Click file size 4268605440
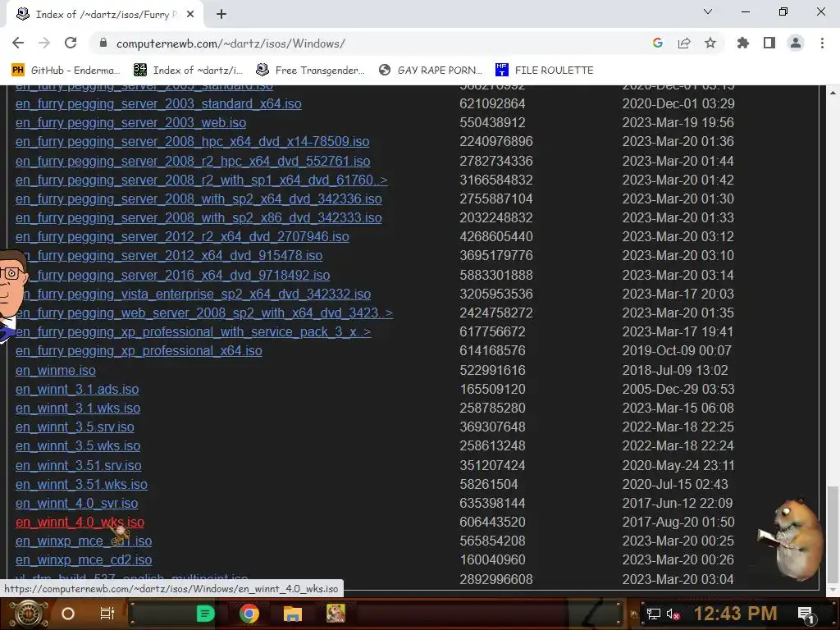The width and height of the screenshot is (840, 630). click(x=496, y=237)
